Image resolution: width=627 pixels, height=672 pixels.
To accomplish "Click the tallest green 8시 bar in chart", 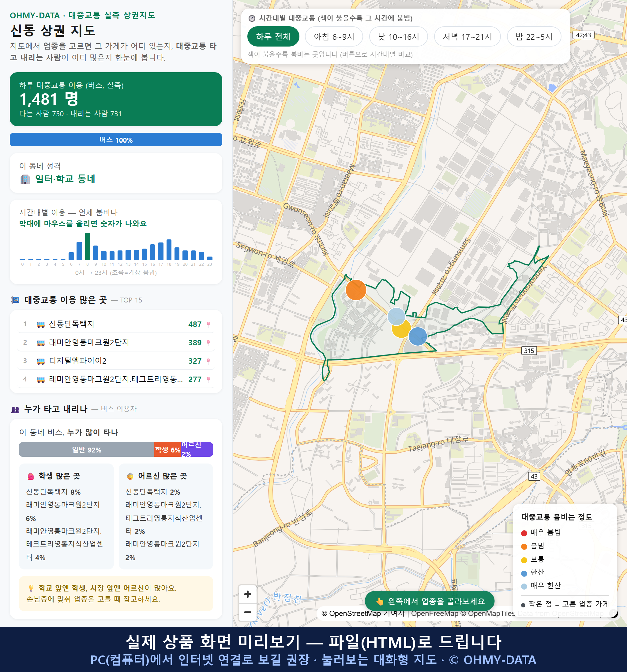I will [x=88, y=246].
